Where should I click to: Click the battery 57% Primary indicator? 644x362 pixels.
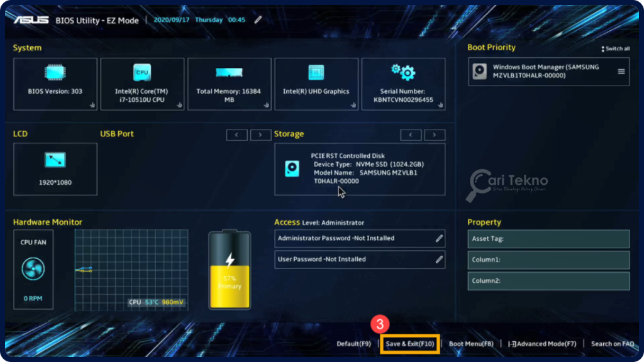point(230,270)
